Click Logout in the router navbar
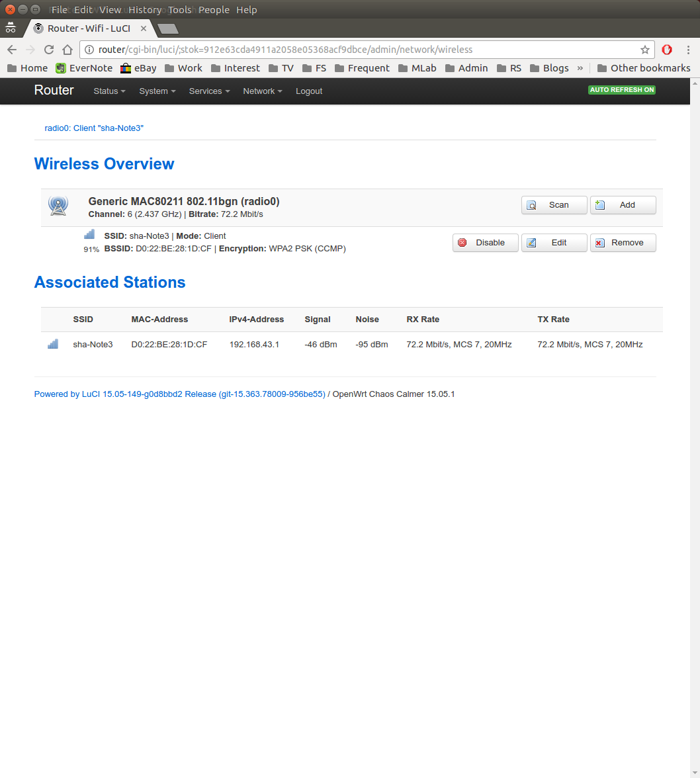The height and width of the screenshot is (778, 700). point(309,91)
